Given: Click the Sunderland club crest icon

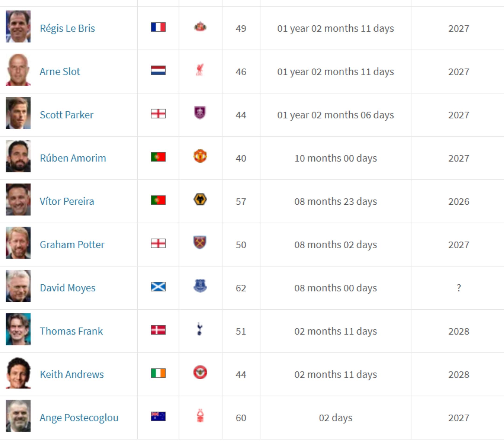Looking at the screenshot, I should pos(200,27).
